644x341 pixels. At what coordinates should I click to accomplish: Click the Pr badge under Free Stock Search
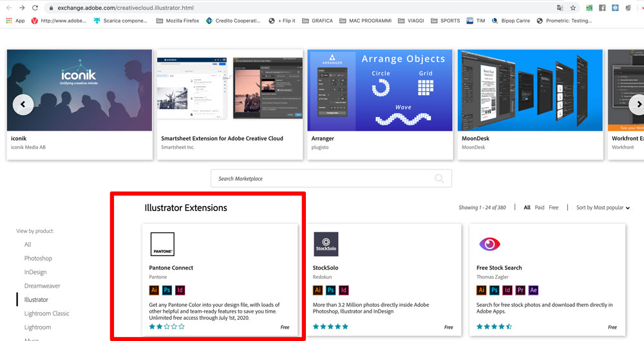click(520, 290)
